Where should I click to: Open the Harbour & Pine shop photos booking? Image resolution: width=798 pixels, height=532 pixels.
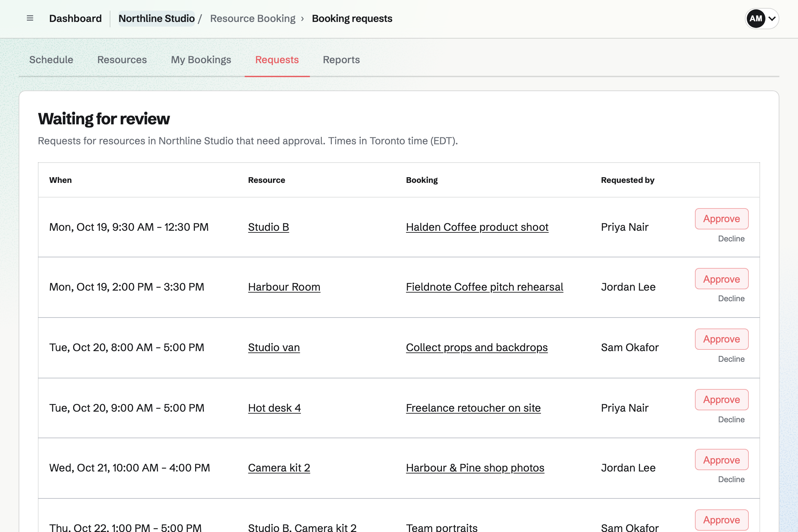coord(475,468)
